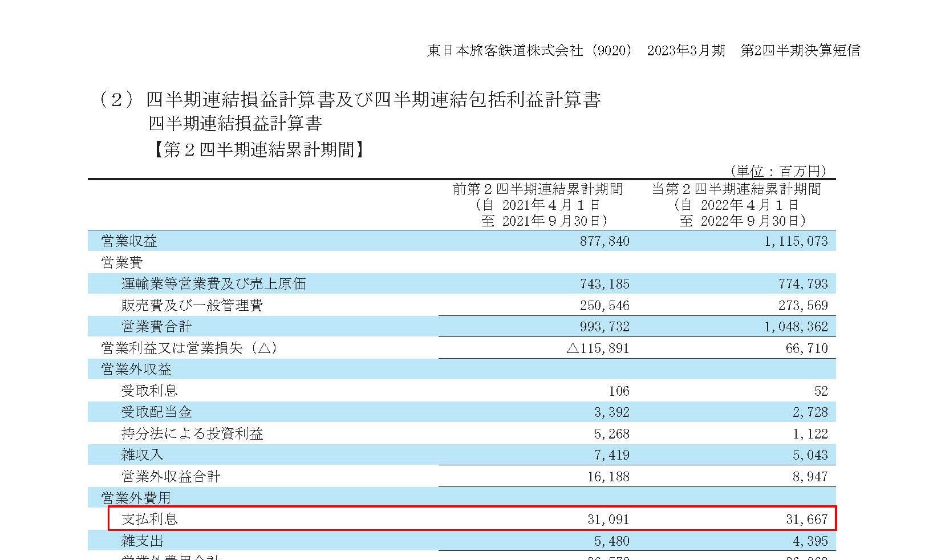
Task: Click the value 31,091 for 支払利息
Action: 608,519
